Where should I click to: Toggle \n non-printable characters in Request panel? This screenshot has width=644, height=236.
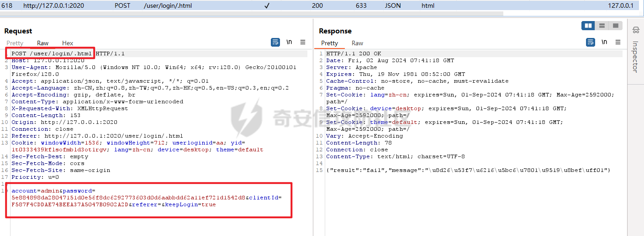tap(289, 42)
